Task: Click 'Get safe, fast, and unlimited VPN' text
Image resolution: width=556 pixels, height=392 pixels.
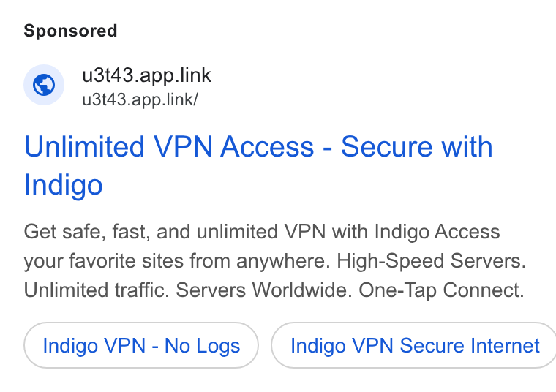Action: [174, 232]
